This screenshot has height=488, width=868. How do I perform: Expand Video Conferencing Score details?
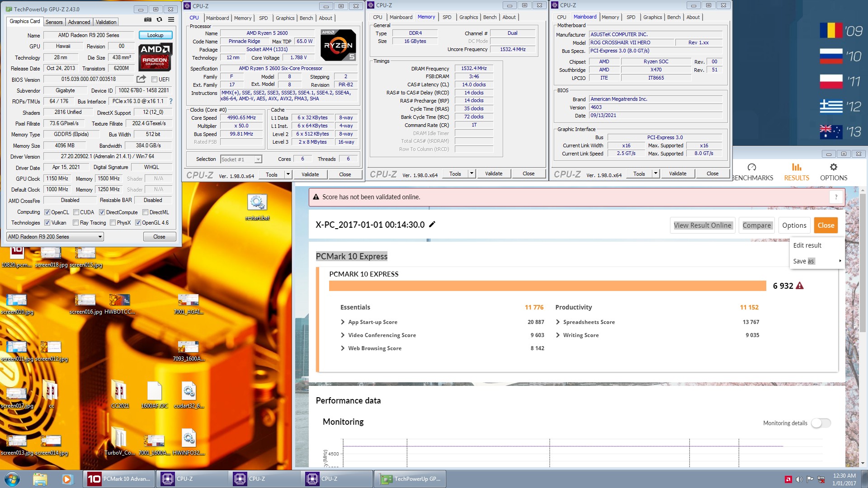(x=343, y=335)
